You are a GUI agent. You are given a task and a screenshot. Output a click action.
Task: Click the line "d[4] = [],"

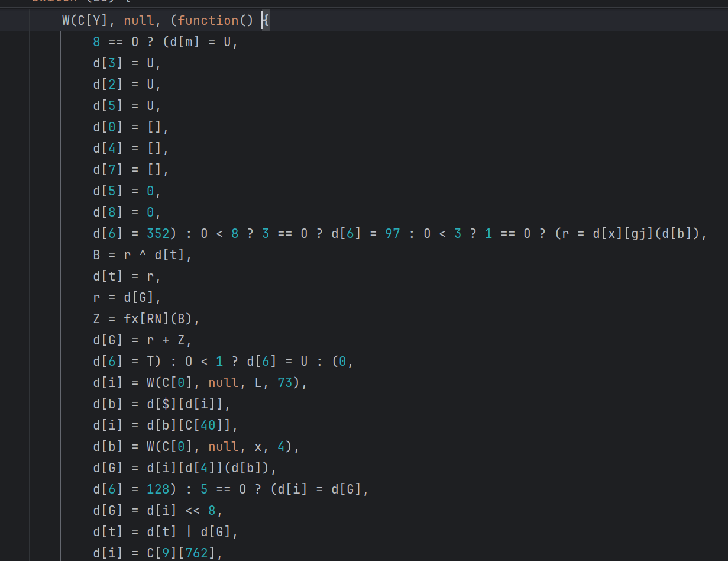[x=131, y=149]
